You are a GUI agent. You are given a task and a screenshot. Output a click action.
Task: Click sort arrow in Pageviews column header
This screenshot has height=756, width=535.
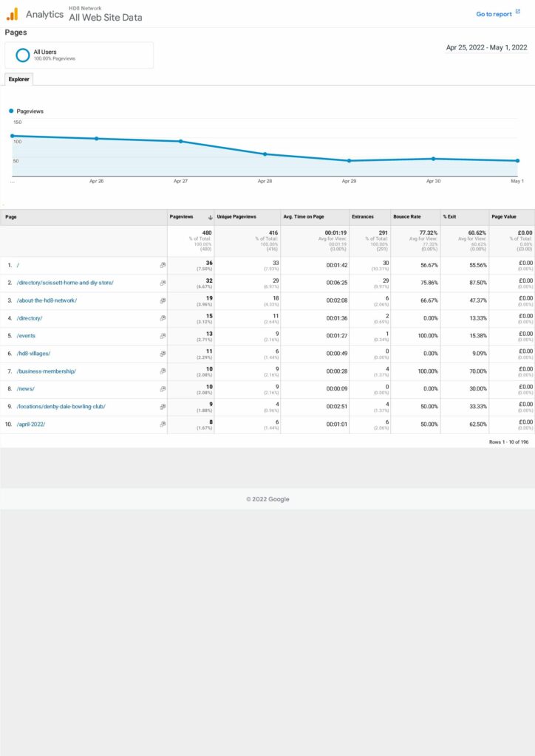click(x=211, y=217)
